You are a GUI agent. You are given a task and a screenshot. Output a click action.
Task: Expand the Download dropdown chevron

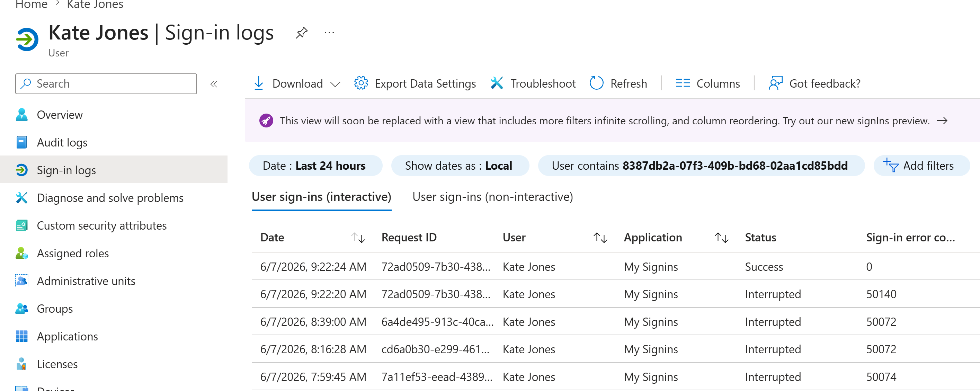pos(335,84)
